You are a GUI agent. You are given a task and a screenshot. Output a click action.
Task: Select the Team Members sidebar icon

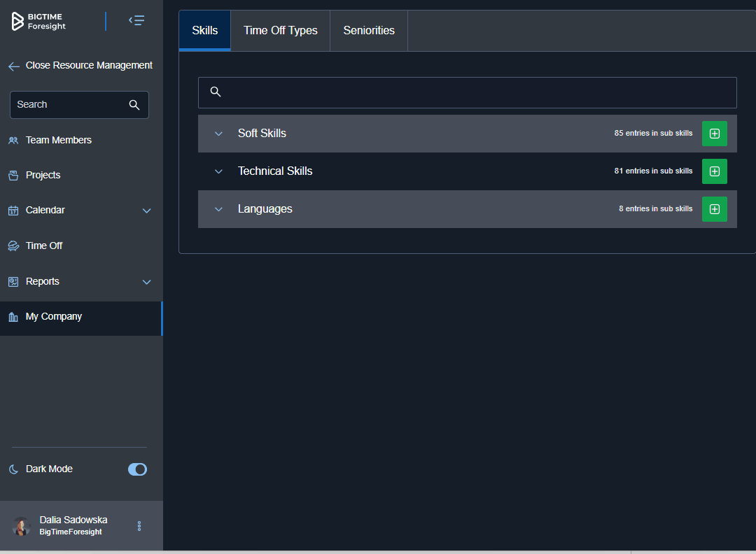click(13, 140)
